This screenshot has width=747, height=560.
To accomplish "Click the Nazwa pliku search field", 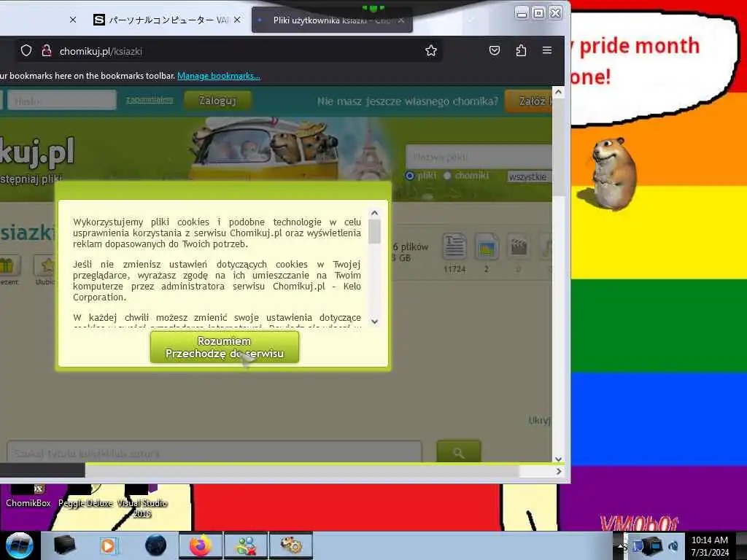I will point(479,157).
